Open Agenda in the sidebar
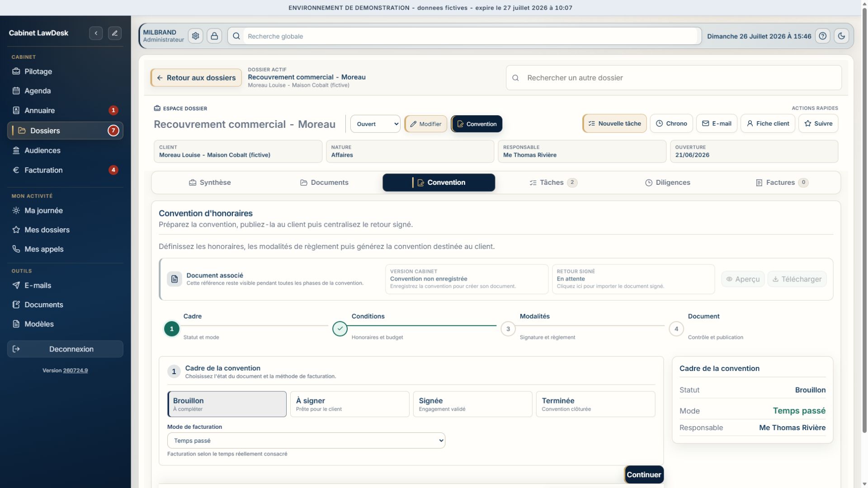868x488 pixels. [x=65, y=91]
